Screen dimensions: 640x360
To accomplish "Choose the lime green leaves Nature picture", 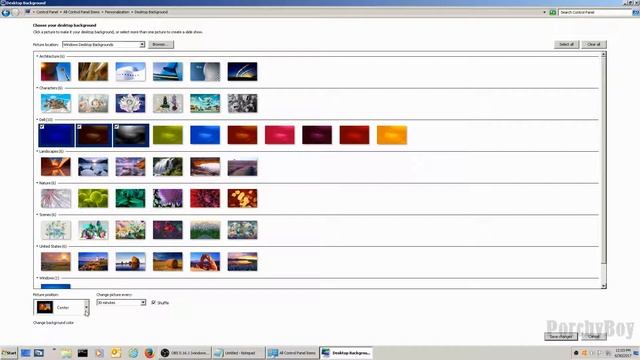I will (93, 198).
